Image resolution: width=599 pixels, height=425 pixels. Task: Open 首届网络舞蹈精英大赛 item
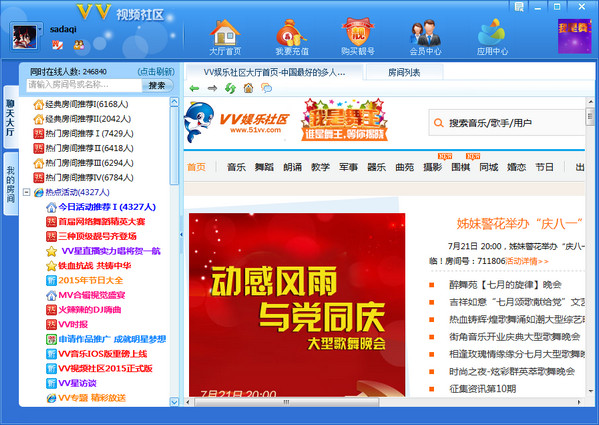coord(96,221)
